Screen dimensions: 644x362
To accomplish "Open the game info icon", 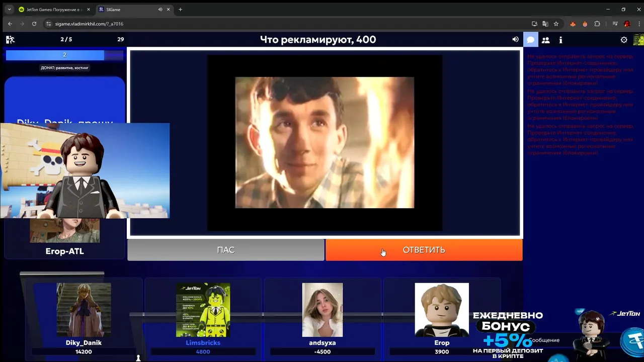I will coord(560,40).
